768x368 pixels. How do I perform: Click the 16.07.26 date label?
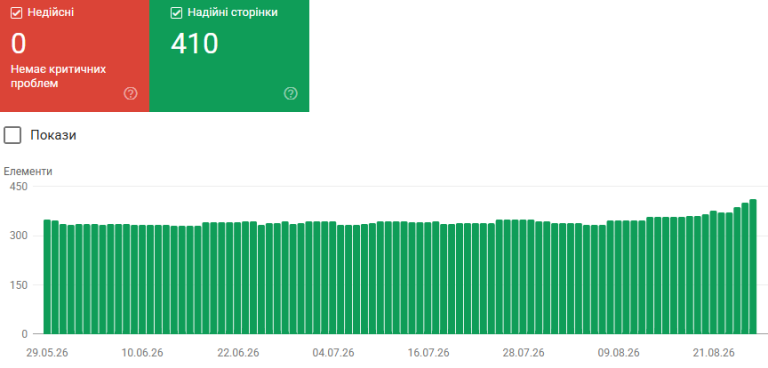coord(429,353)
